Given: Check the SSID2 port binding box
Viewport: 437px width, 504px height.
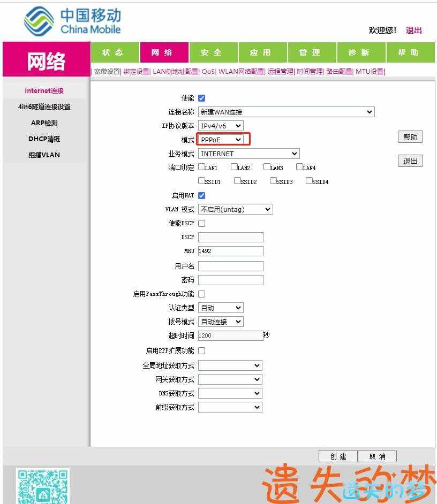Looking at the screenshot, I should (238, 181).
